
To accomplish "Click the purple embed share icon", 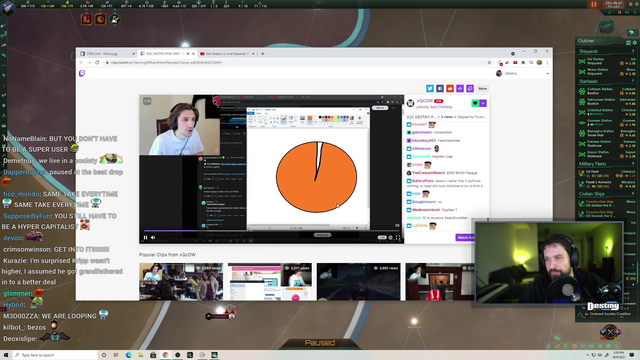I will point(460,89).
